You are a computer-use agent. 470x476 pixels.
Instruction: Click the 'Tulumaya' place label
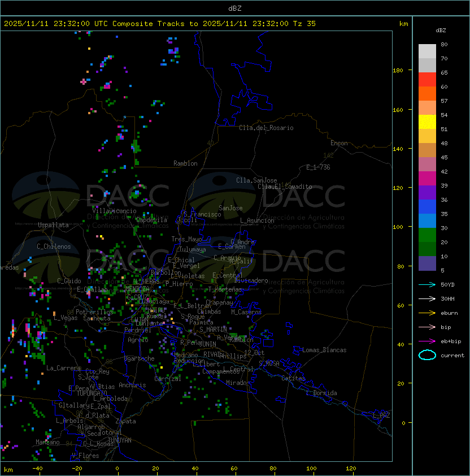(x=193, y=249)
